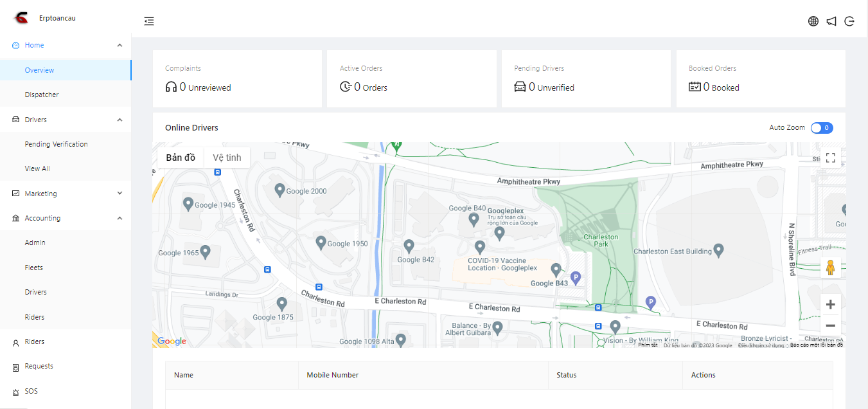
Task: Open the SOS section in sidebar
Action: coord(31,391)
